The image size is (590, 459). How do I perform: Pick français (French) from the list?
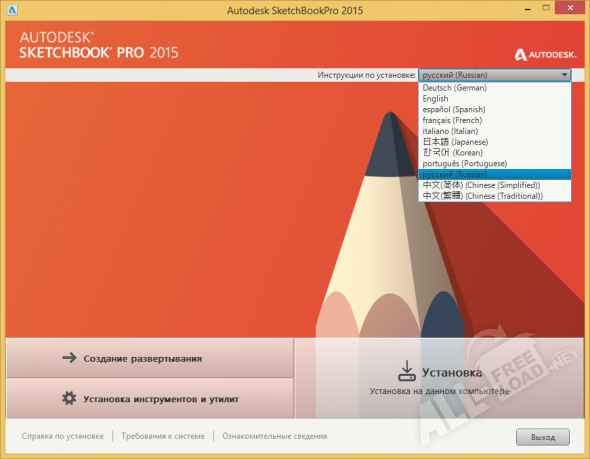click(495, 120)
